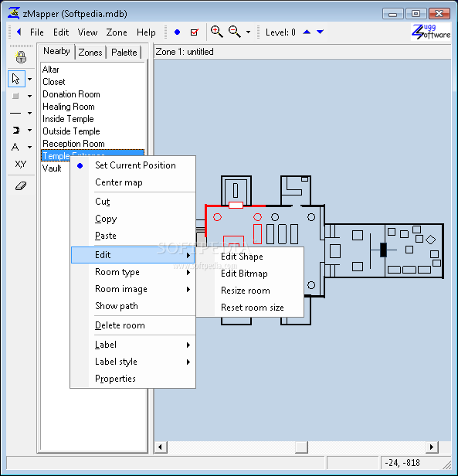Viewport: 458px width, 476px height.
Task: Open the text tool dropdown arrow
Action: (30, 148)
